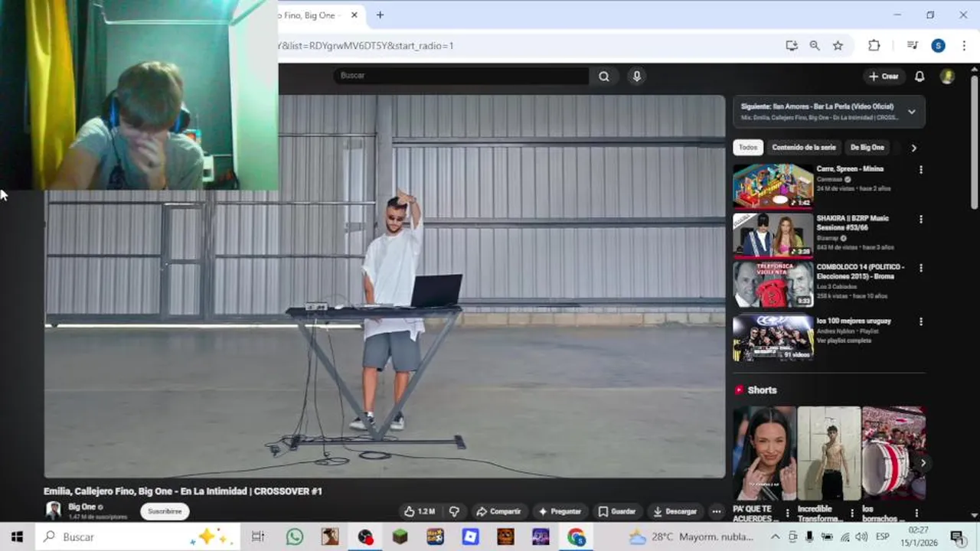The height and width of the screenshot is (551, 980).
Task: Open Minecraft block icon in taskbar
Action: (400, 537)
